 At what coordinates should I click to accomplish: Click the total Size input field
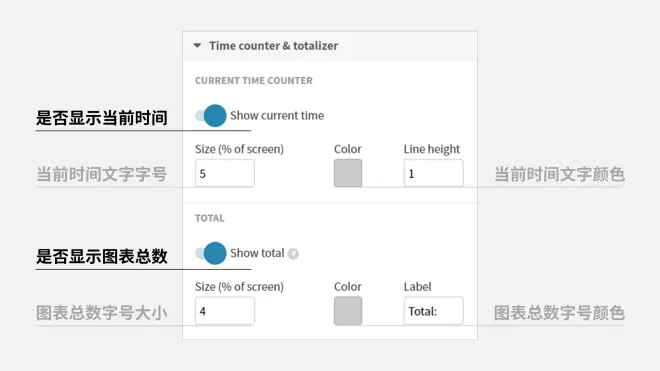click(225, 311)
